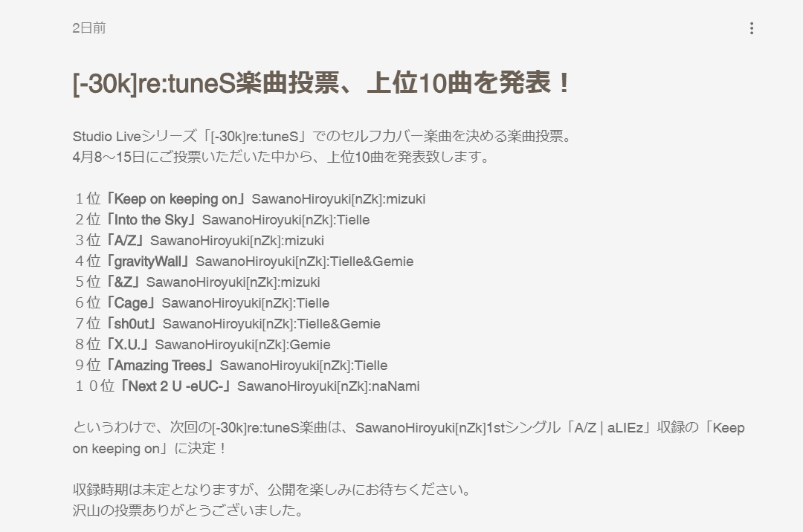Click the 3位 'A/Z' song line

(x=199, y=241)
